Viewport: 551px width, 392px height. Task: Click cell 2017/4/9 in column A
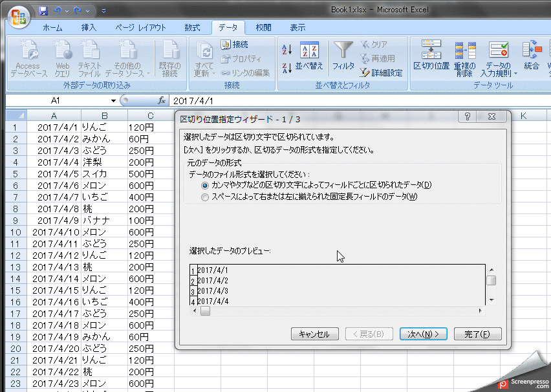[54, 221]
